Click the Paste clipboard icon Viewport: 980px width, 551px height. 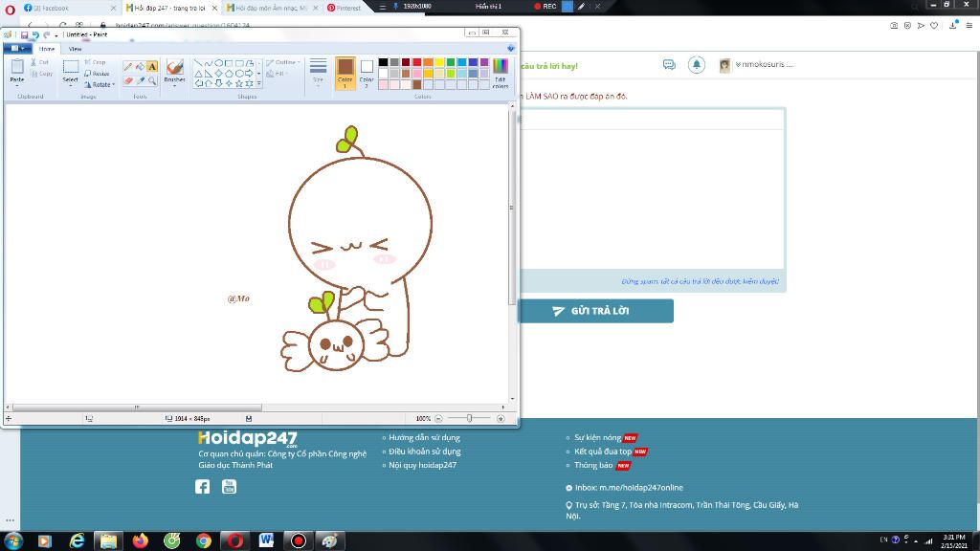17,66
